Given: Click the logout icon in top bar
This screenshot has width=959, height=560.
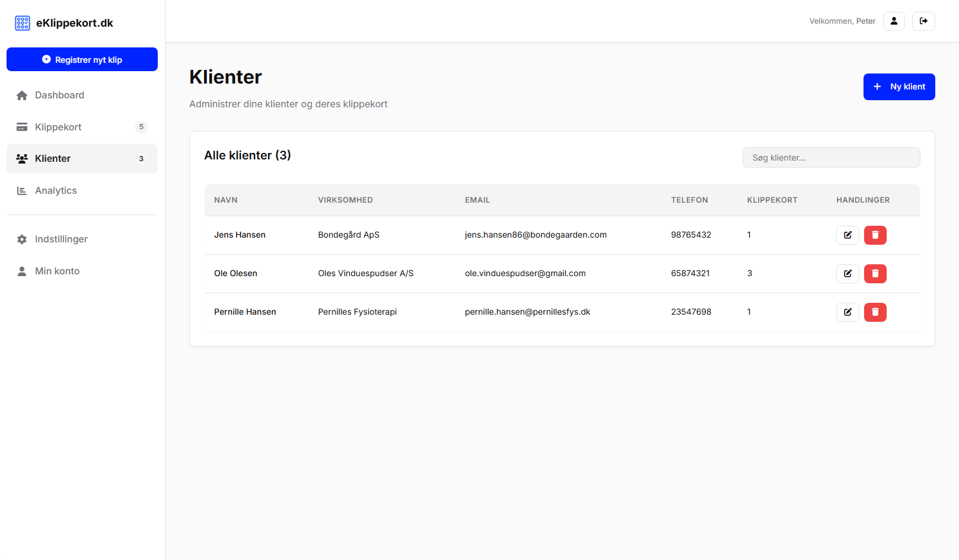Looking at the screenshot, I should (923, 21).
